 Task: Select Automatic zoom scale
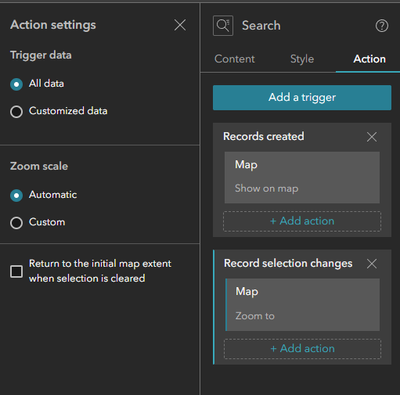(x=16, y=195)
